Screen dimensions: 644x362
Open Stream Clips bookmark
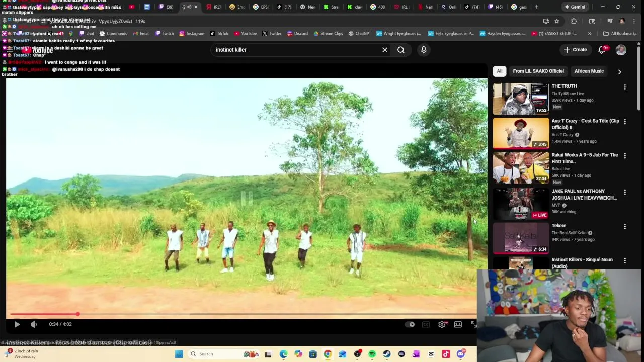[328, 34]
